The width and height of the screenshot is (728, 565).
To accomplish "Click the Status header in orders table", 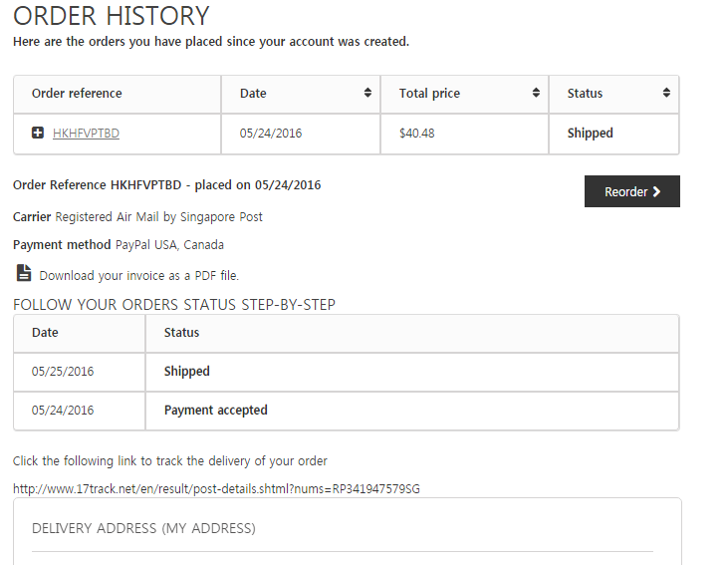I will [585, 94].
